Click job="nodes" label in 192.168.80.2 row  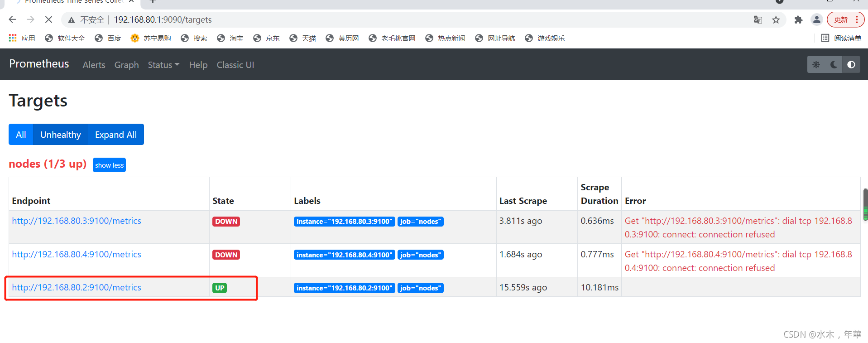click(x=420, y=288)
